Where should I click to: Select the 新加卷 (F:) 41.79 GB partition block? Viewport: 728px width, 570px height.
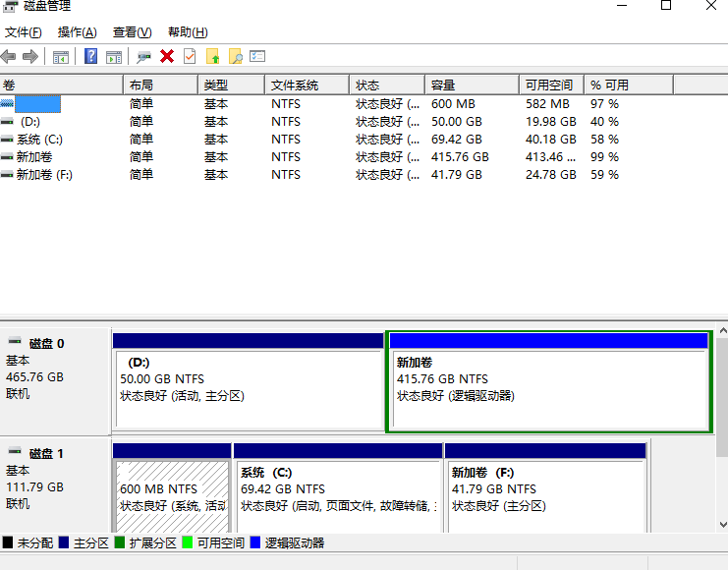545,487
